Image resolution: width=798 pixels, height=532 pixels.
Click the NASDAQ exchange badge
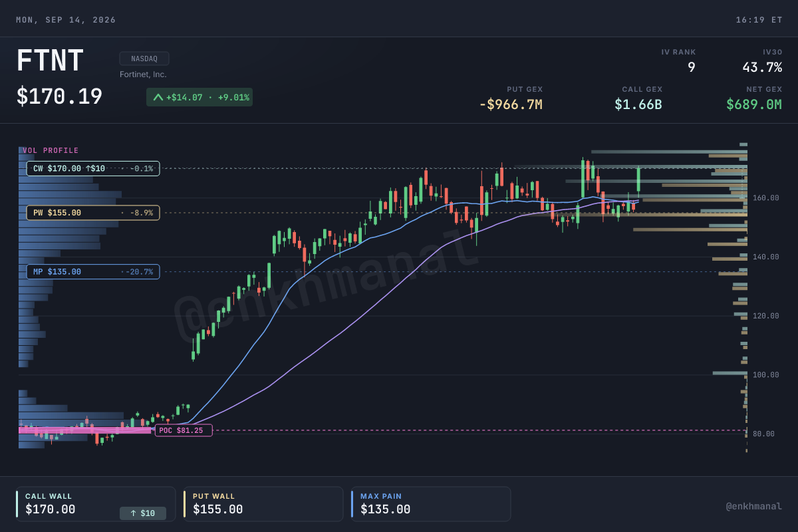click(x=144, y=59)
